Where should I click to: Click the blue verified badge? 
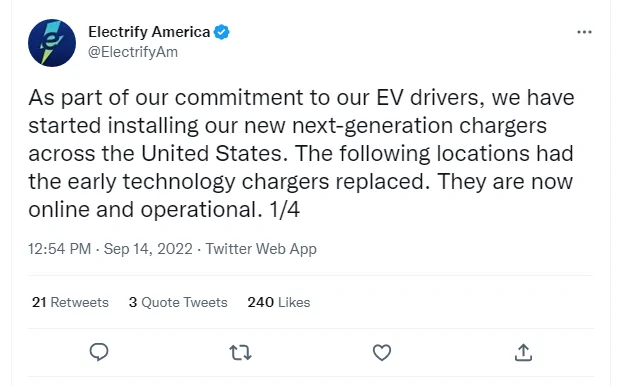[x=222, y=32]
